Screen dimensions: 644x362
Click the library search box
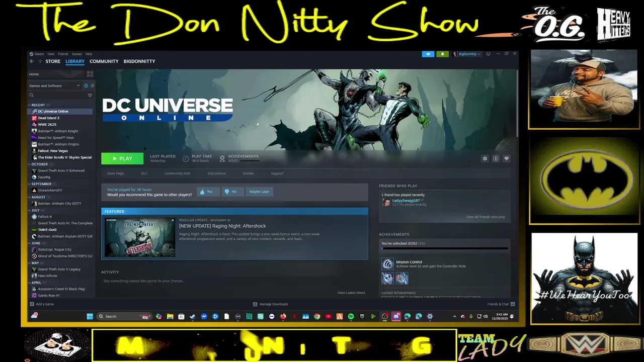[58, 95]
